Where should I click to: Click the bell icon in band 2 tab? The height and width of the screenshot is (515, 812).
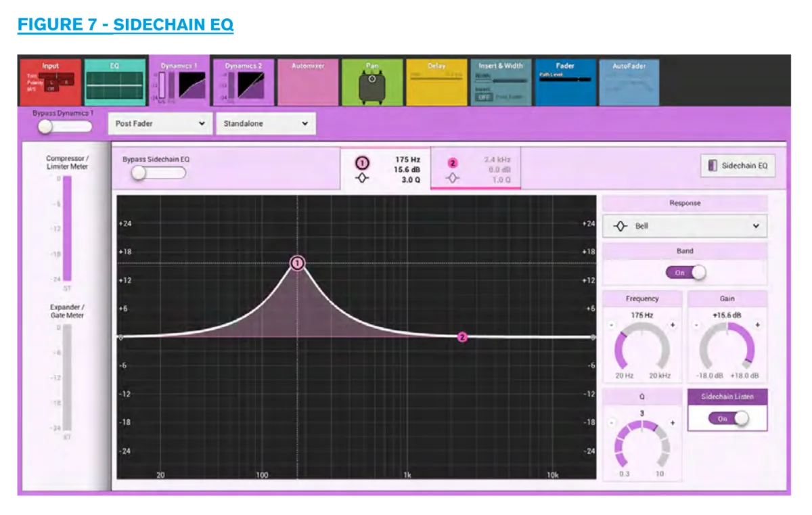[x=453, y=179]
